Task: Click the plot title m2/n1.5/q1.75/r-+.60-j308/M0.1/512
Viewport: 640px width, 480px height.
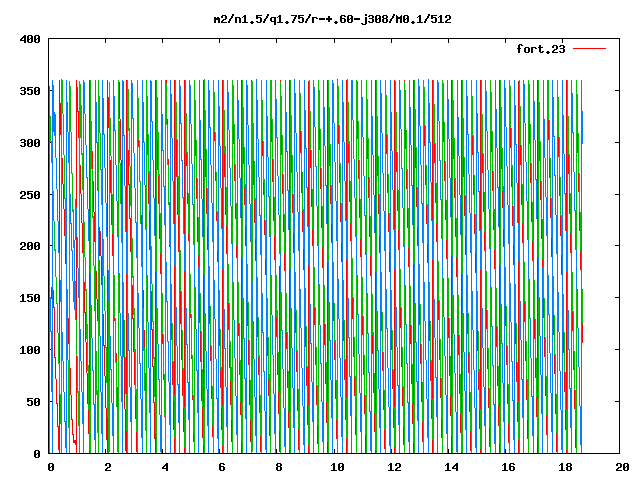Action: click(332, 19)
